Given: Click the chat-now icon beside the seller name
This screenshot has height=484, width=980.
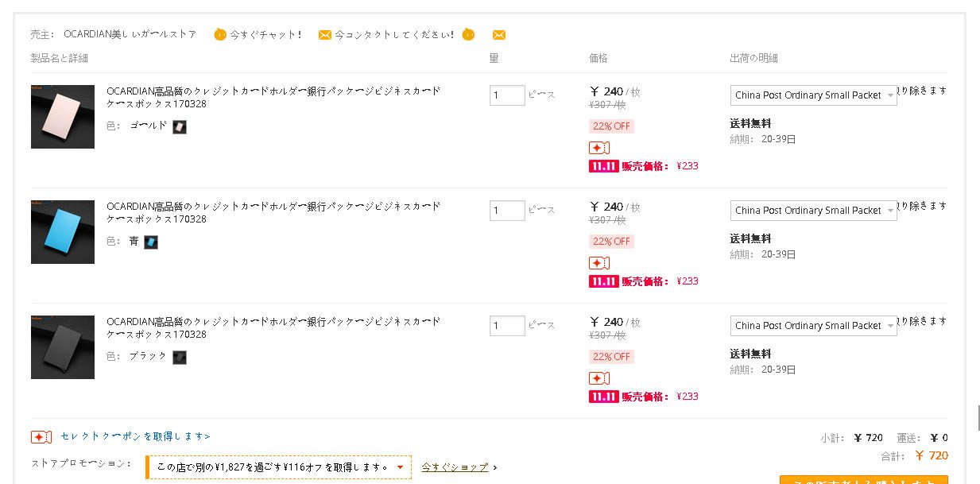Looking at the screenshot, I should 220,35.
